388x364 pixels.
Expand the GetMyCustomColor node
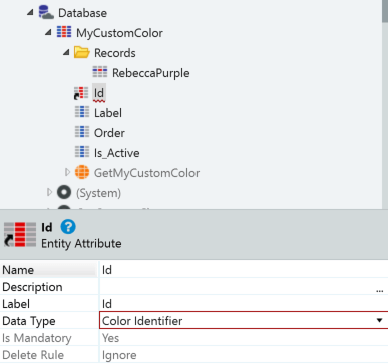(67, 172)
